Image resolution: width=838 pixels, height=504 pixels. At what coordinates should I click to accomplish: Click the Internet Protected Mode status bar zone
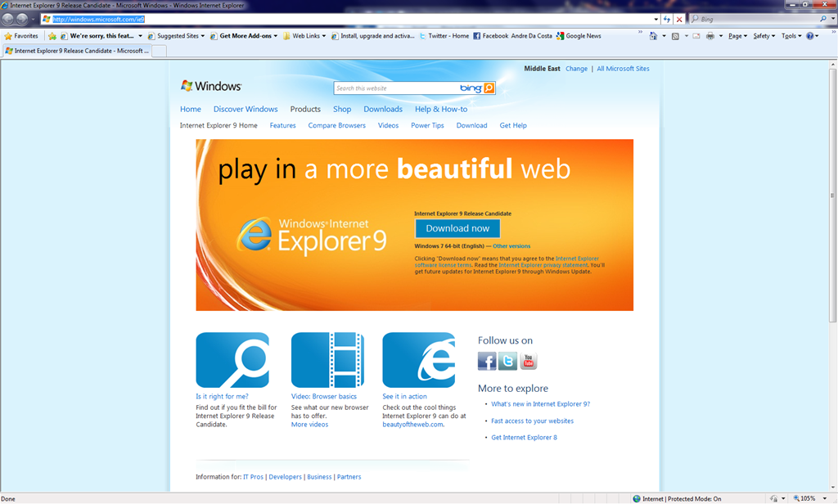pyautogui.click(x=677, y=498)
